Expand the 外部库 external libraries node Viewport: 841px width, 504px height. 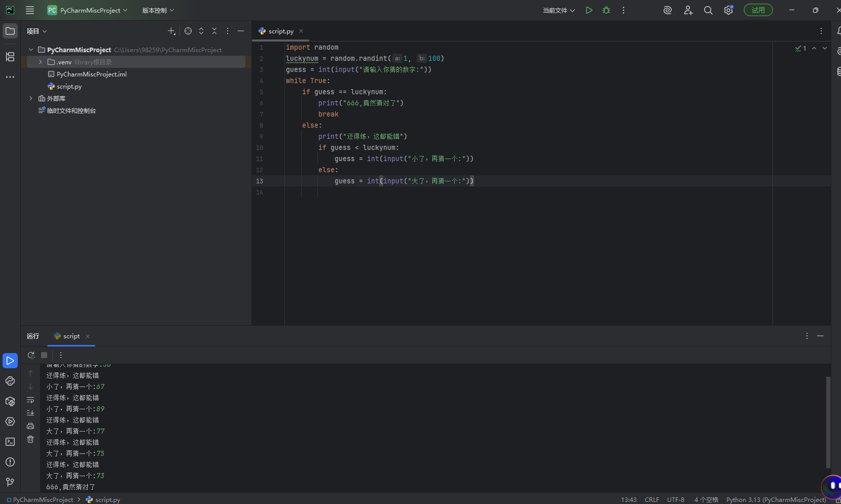[x=31, y=98]
